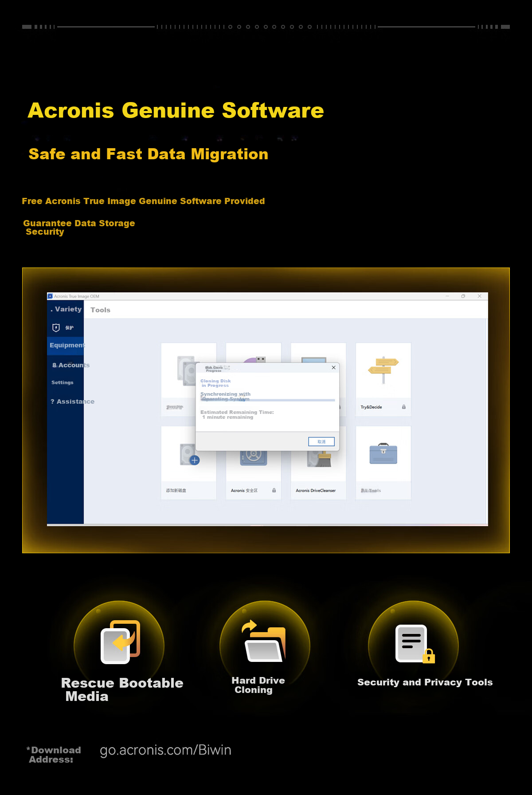Close the Disk Clone Progress dialog
This screenshot has height=795, width=532.
click(333, 367)
